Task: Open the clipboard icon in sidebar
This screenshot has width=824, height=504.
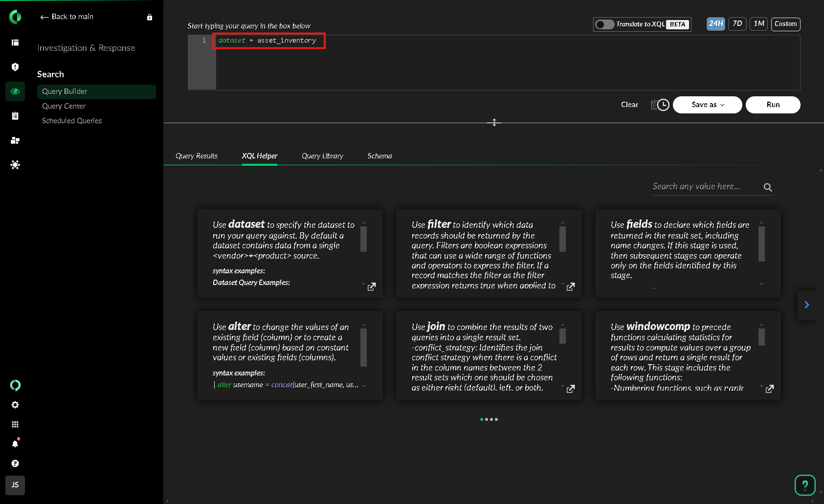Action: 15,116
